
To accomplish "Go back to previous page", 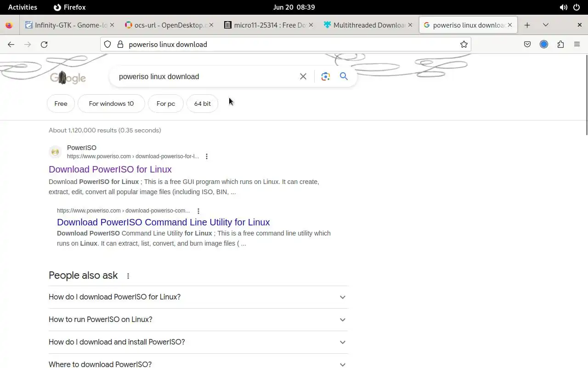I will 11,44.
